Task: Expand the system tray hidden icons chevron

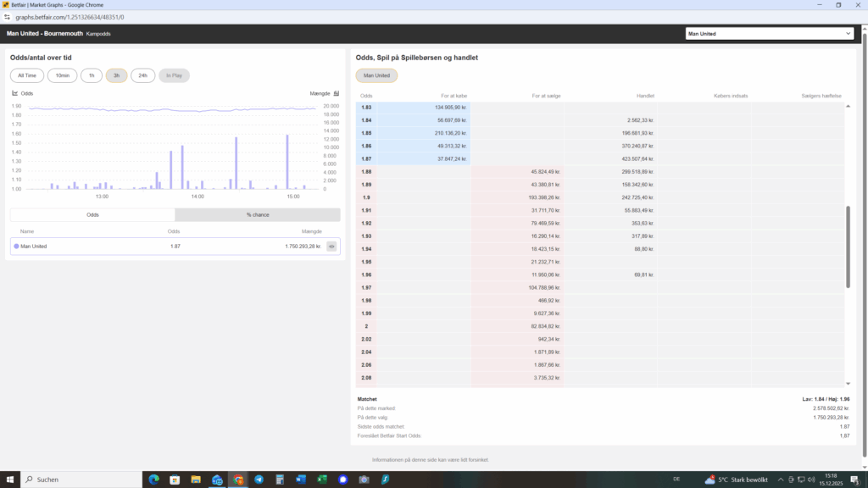Action: 780,480
